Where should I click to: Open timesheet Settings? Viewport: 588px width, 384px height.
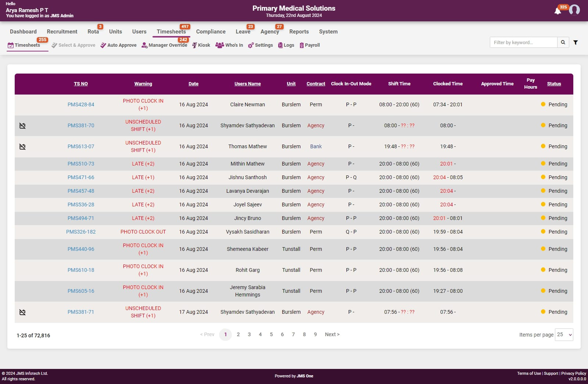261,45
